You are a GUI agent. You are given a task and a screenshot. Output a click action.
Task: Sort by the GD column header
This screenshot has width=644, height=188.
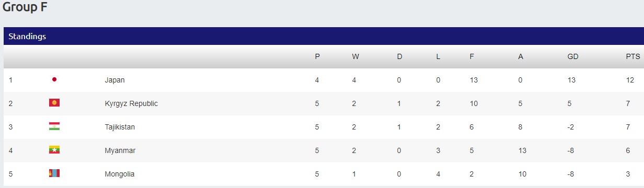coord(573,56)
